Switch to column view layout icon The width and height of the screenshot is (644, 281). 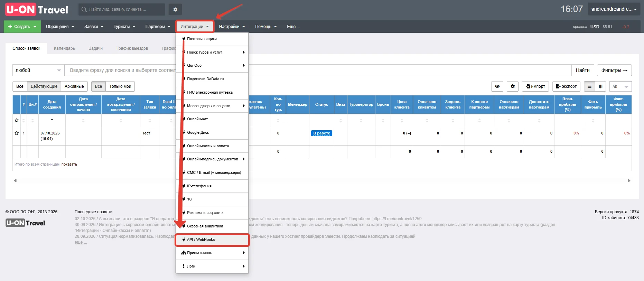(601, 86)
